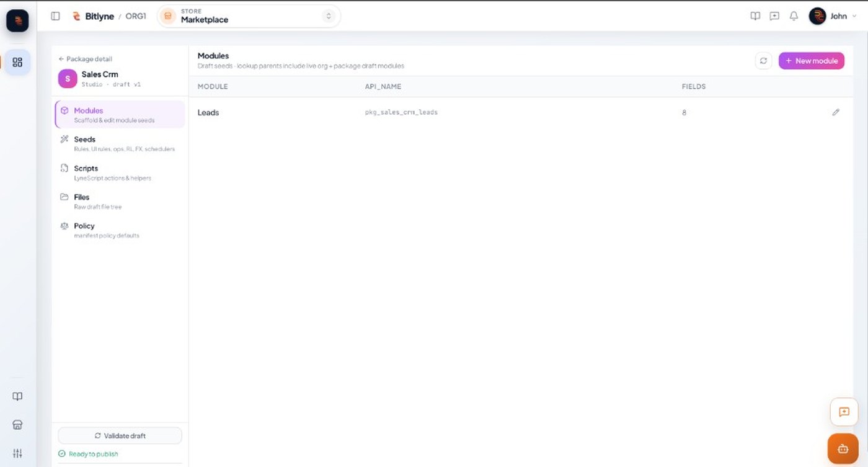Image resolution: width=868 pixels, height=467 pixels.
Task: Click the pkg_sales_crm_leads API name
Action: (x=401, y=112)
